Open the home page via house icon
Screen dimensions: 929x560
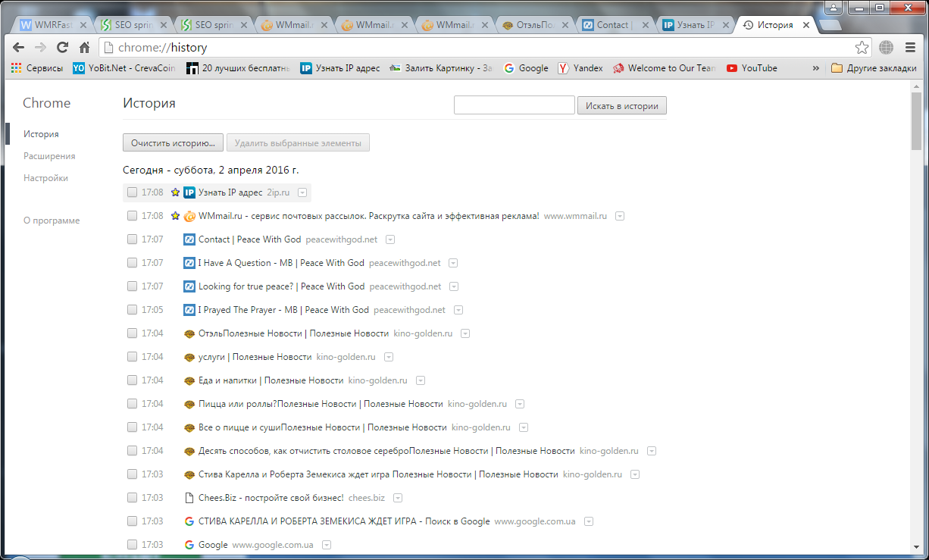85,47
